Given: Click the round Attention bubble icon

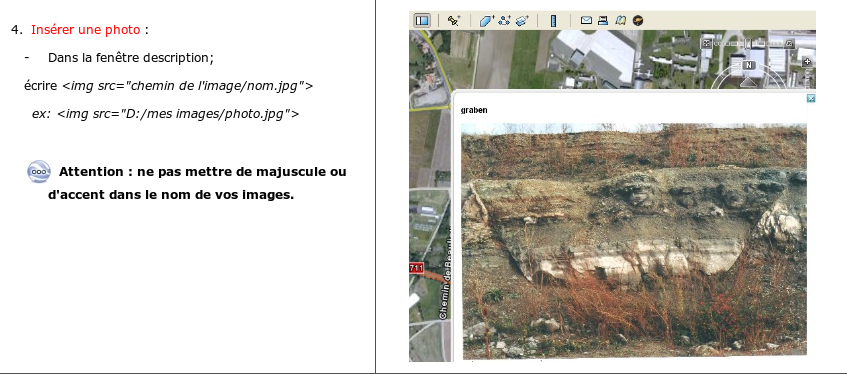Looking at the screenshot, I should click(x=39, y=172).
